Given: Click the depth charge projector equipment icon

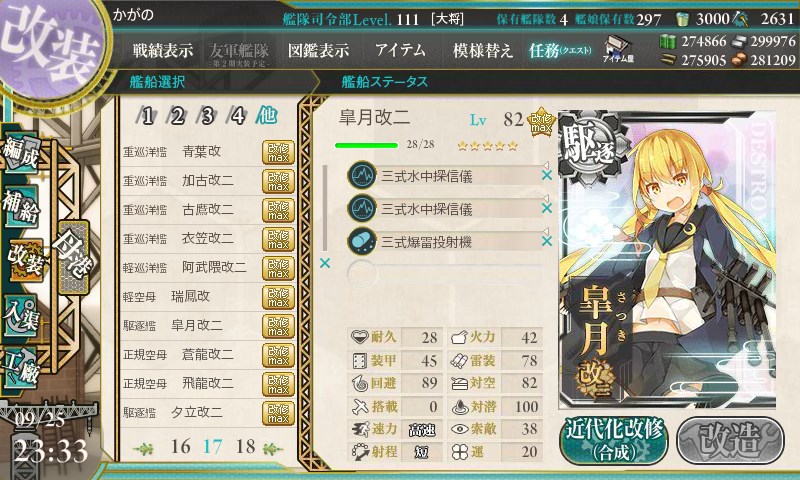Looking at the screenshot, I should (x=362, y=241).
